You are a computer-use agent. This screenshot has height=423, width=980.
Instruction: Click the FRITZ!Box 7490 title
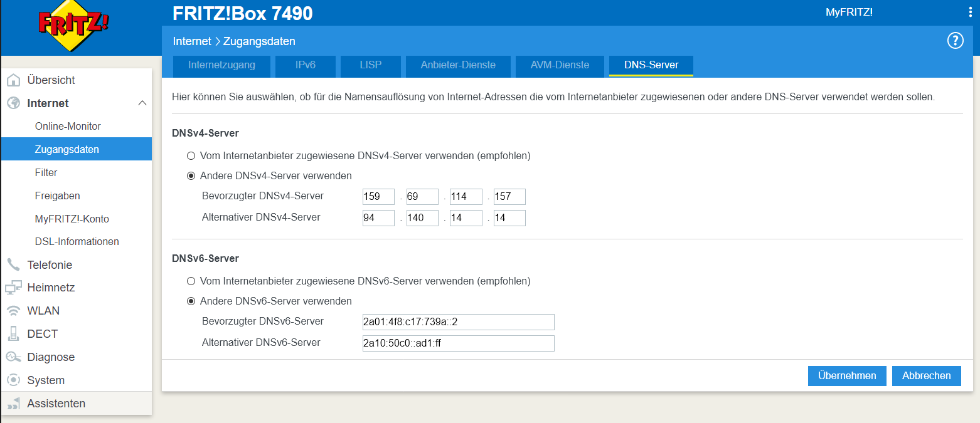pyautogui.click(x=243, y=13)
